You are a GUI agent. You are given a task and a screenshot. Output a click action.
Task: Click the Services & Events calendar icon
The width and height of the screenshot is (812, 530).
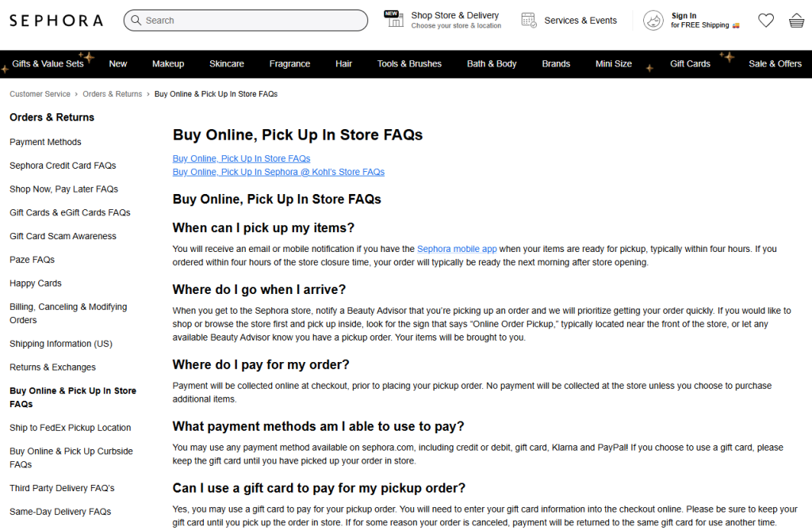(x=528, y=20)
